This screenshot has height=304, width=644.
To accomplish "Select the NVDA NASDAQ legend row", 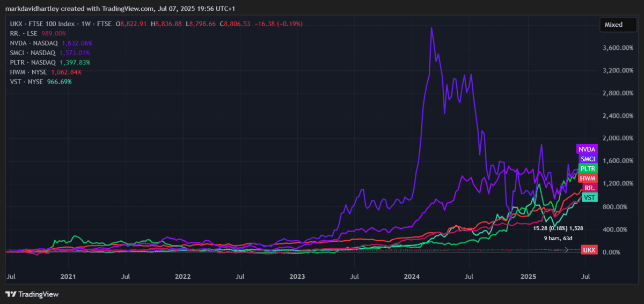I will pyautogui.click(x=51, y=43).
